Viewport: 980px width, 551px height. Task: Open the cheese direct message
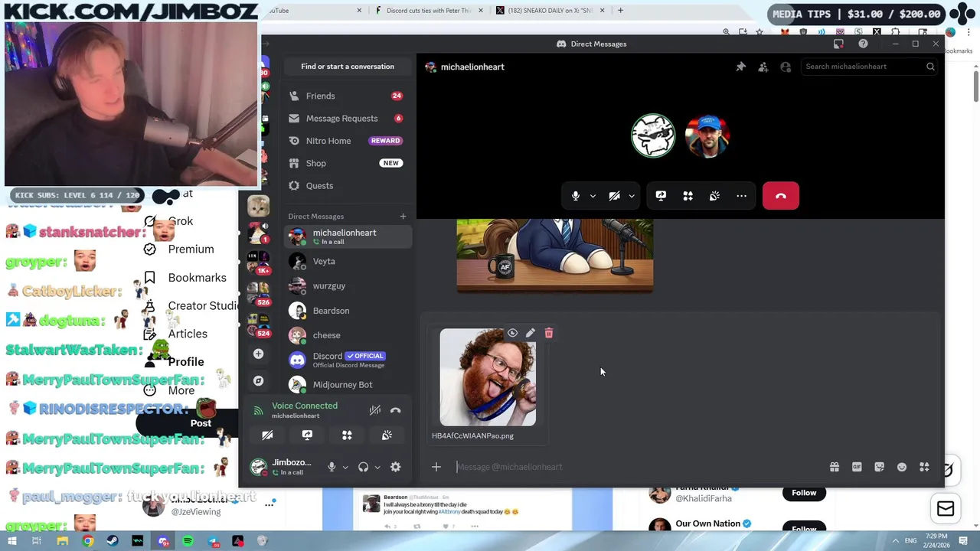click(348, 335)
